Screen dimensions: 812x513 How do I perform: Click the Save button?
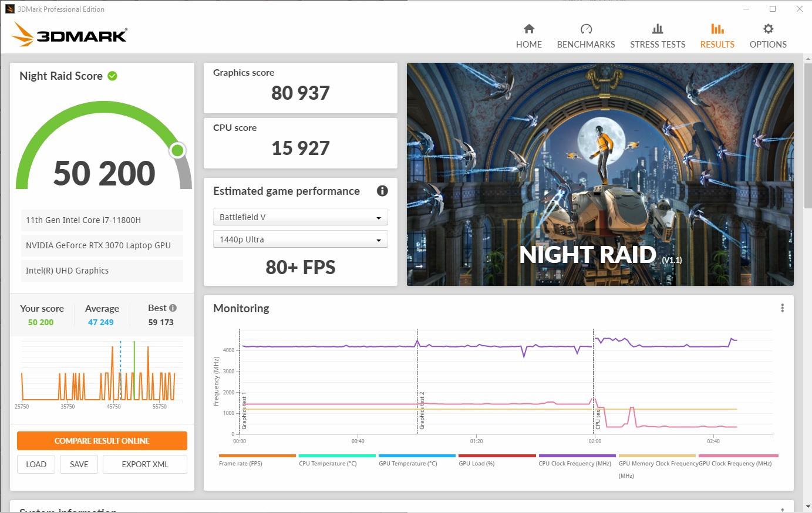[79, 464]
